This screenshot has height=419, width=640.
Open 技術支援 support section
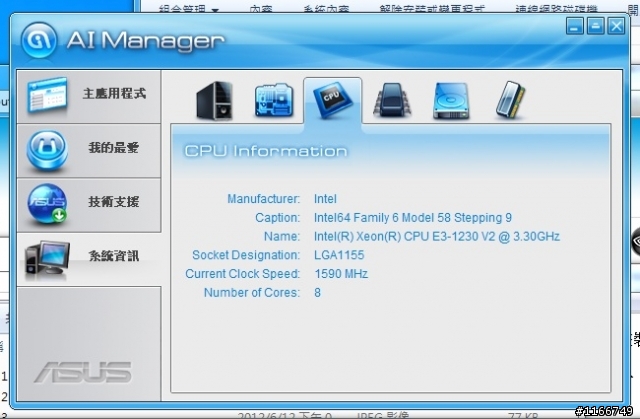[89, 205]
